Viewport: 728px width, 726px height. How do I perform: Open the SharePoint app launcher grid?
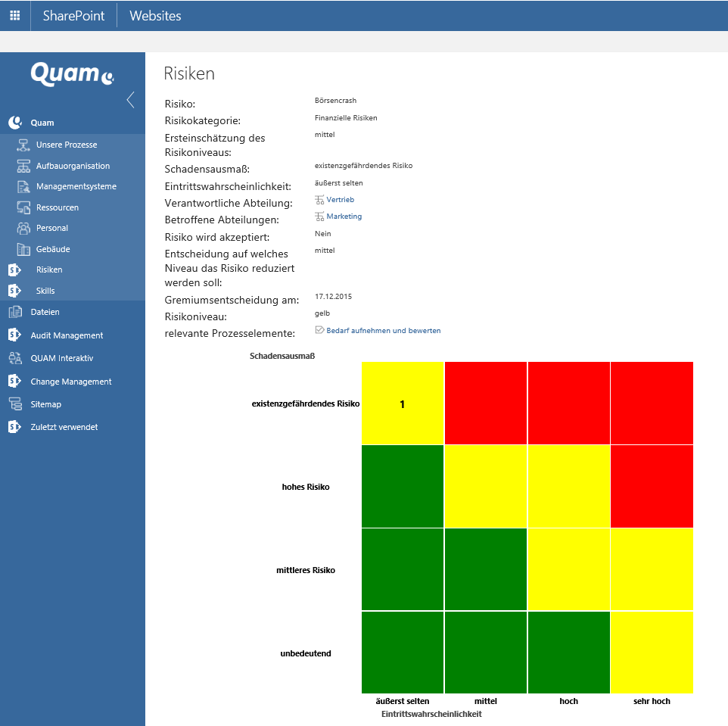point(15,15)
